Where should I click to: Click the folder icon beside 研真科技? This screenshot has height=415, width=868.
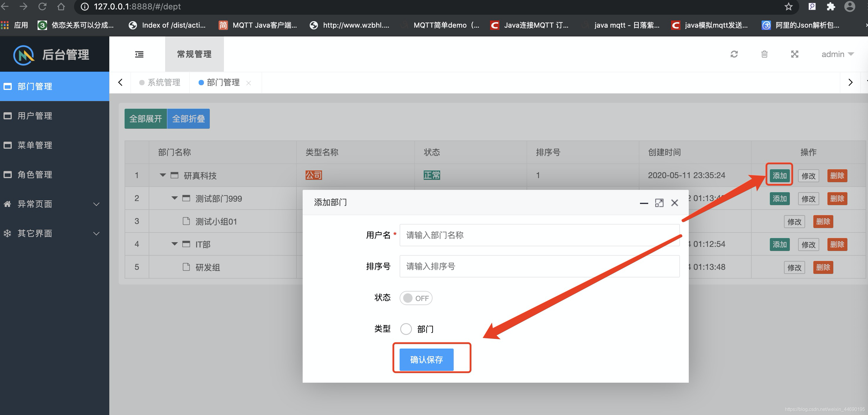point(174,175)
